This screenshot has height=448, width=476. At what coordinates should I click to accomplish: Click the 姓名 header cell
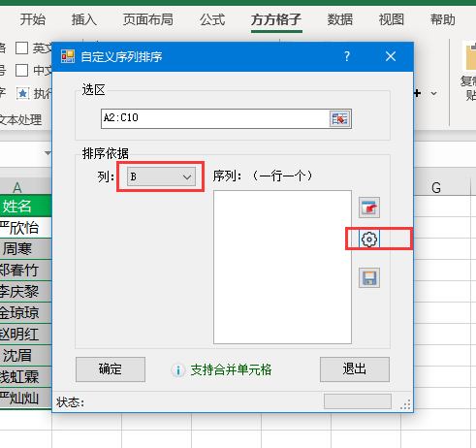25,206
